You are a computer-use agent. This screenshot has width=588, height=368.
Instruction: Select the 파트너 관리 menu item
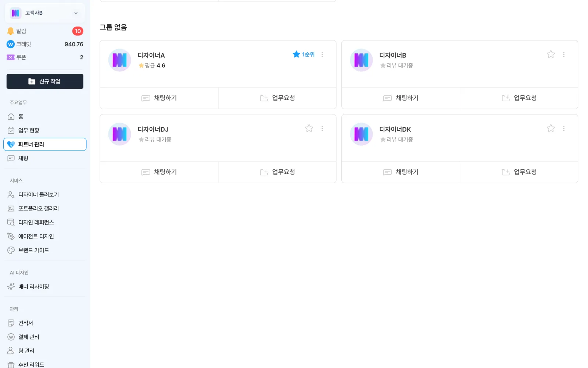[45, 144]
